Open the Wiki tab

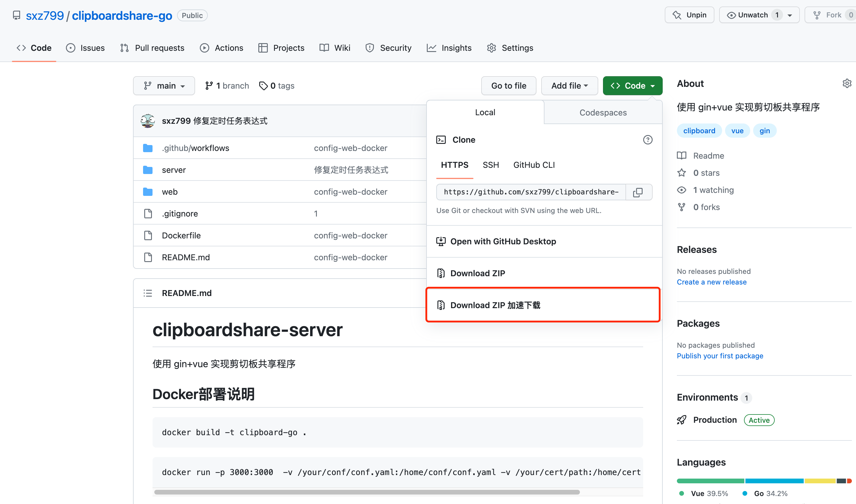335,48
